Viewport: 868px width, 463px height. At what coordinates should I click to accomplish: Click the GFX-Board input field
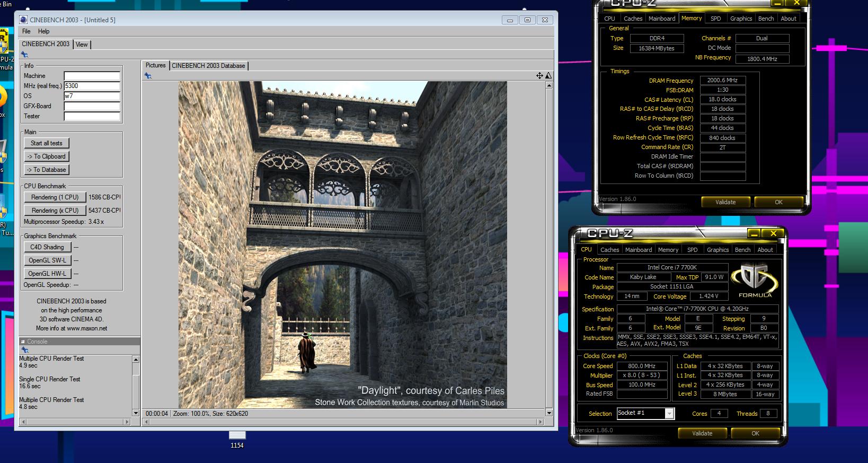92,106
